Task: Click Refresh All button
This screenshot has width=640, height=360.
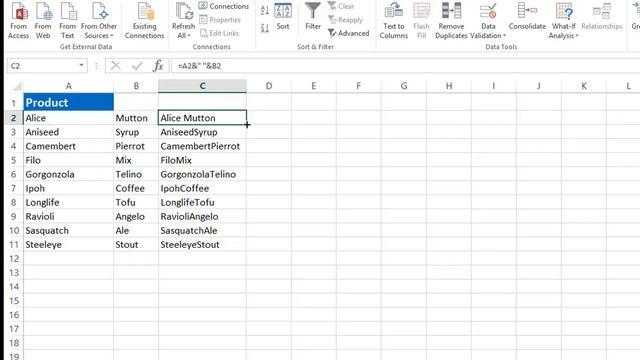Action: (183, 20)
